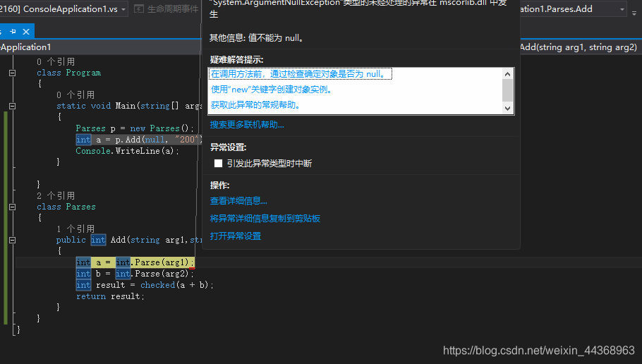Open troubleshooting tip about checking for null
642x364 pixels.
[x=300, y=73]
